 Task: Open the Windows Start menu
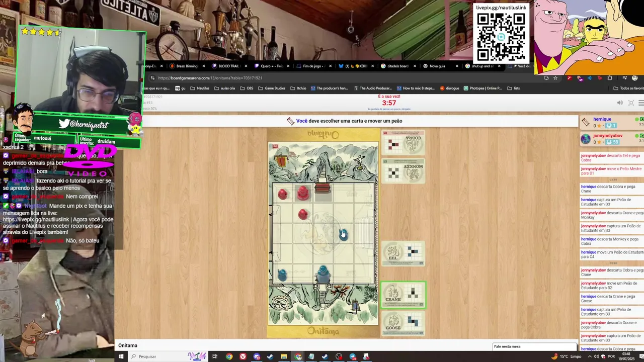[121, 356]
